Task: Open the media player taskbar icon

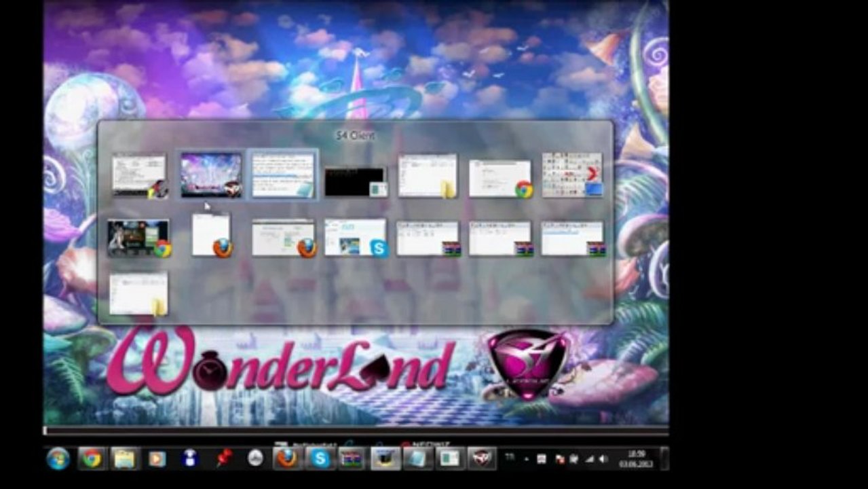Action: tap(157, 458)
